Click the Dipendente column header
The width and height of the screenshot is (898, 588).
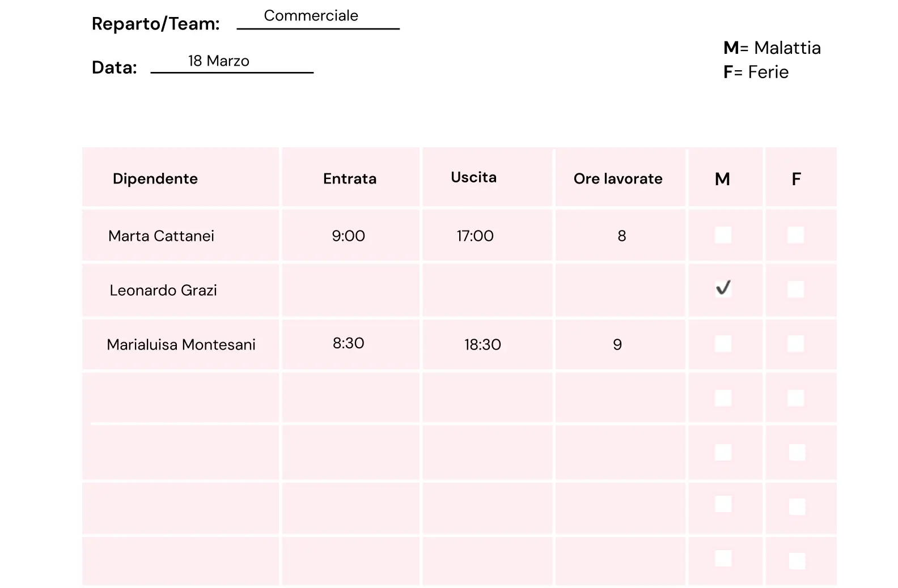pyautogui.click(x=155, y=179)
